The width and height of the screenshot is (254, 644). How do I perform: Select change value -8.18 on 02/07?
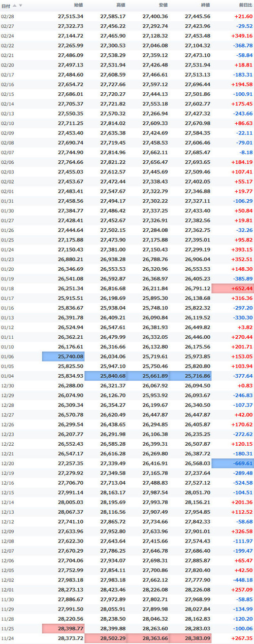tap(245, 152)
